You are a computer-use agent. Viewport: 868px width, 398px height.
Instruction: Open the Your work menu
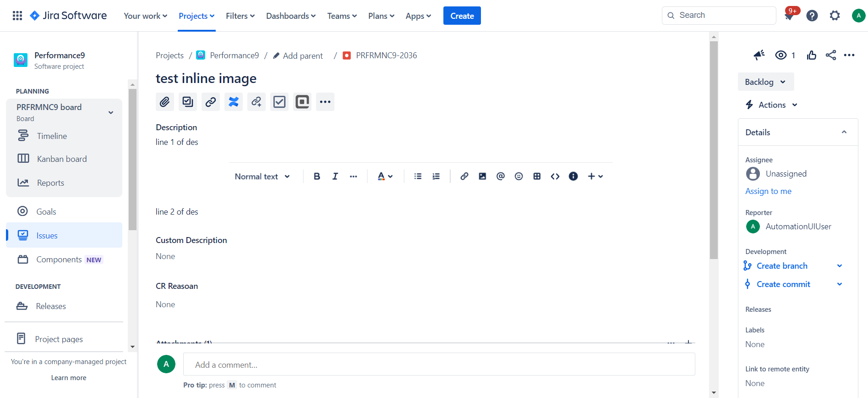[146, 16]
